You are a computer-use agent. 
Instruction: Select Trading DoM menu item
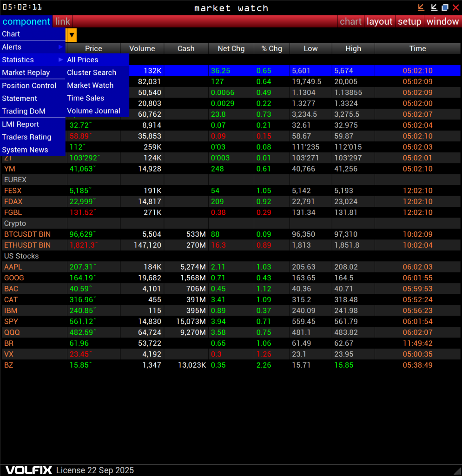(x=33, y=111)
